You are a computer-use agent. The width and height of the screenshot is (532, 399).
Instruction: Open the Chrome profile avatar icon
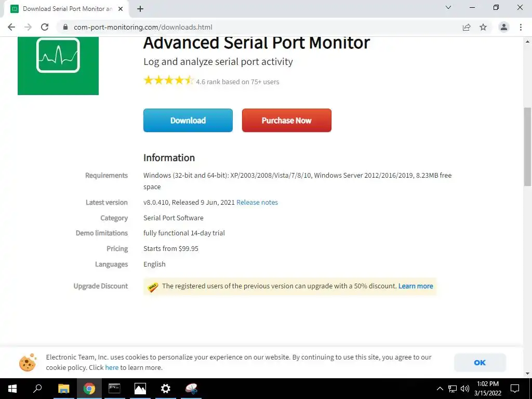pos(503,27)
